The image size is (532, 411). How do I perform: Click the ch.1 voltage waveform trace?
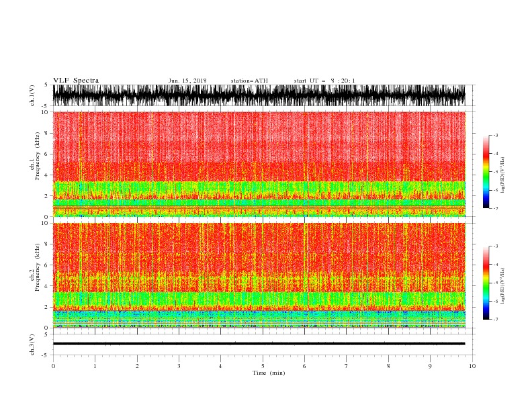coord(259,95)
